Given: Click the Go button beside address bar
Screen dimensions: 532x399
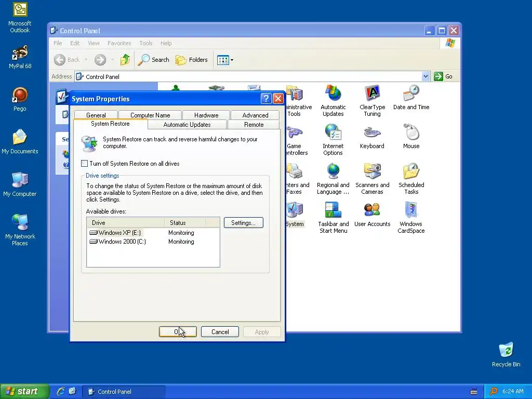Looking at the screenshot, I should pos(443,76).
